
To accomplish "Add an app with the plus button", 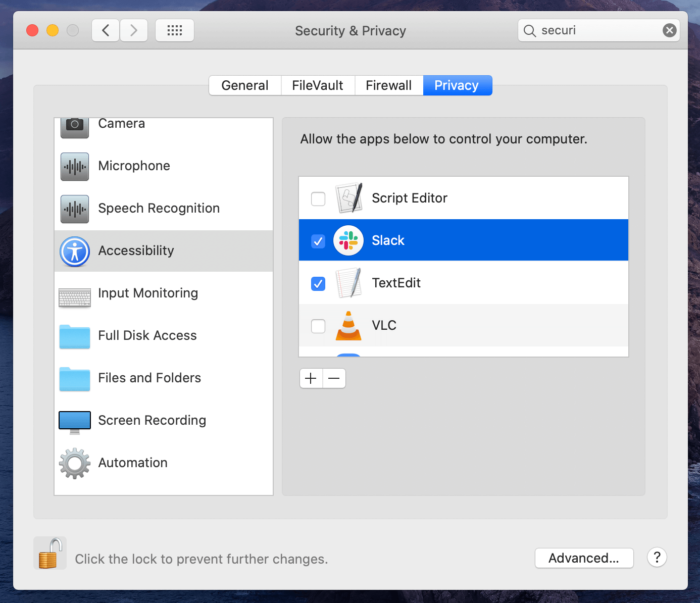I will point(311,378).
